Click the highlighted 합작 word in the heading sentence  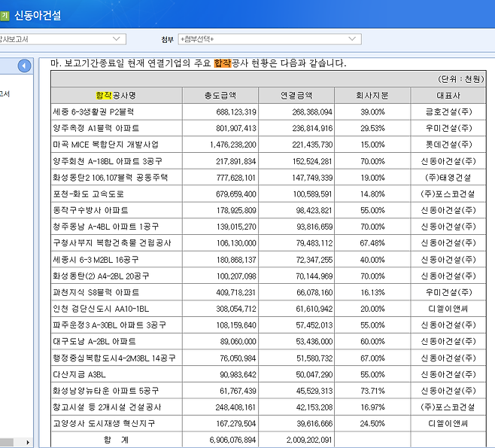click(222, 63)
